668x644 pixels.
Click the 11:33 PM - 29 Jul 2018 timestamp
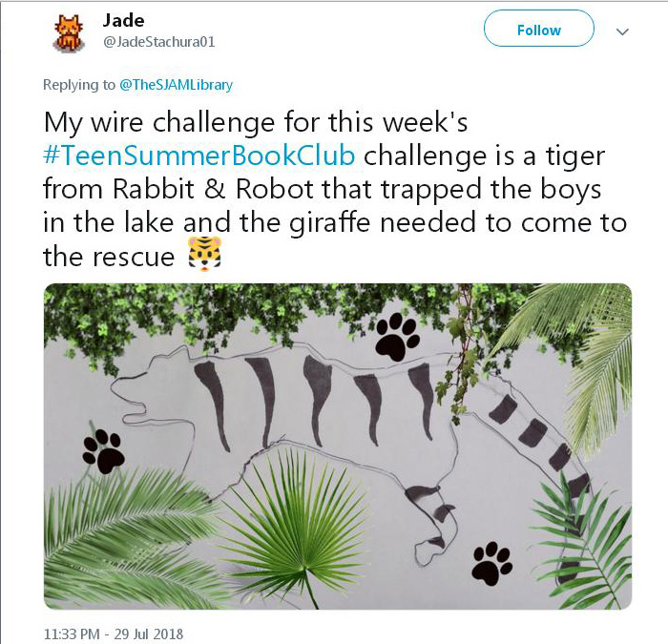[114, 633]
